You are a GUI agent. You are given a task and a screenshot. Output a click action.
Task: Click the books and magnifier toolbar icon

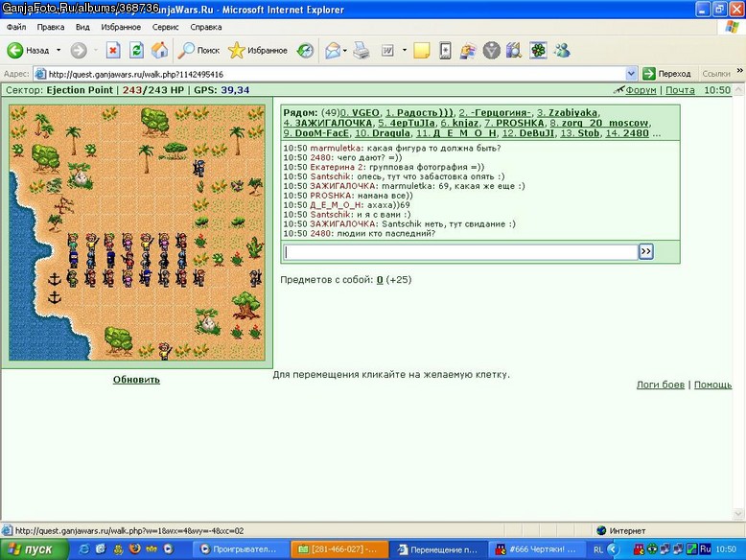[x=514, y=50]
